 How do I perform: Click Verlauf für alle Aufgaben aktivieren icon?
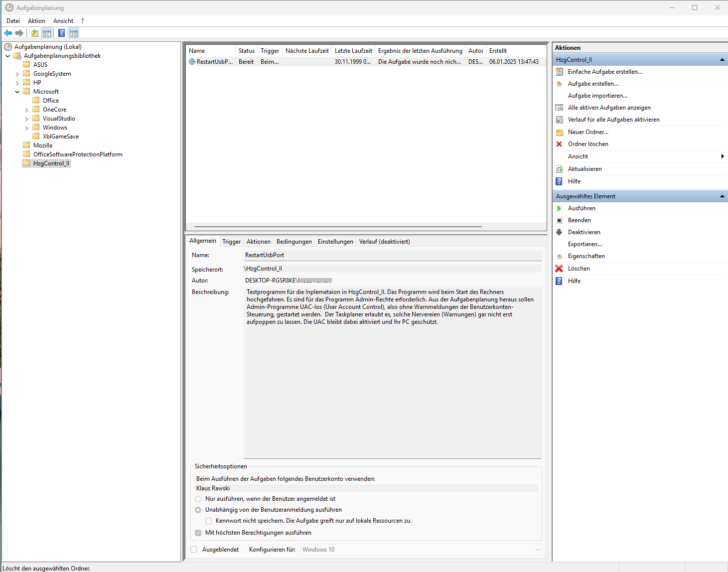tap(559, 120)
